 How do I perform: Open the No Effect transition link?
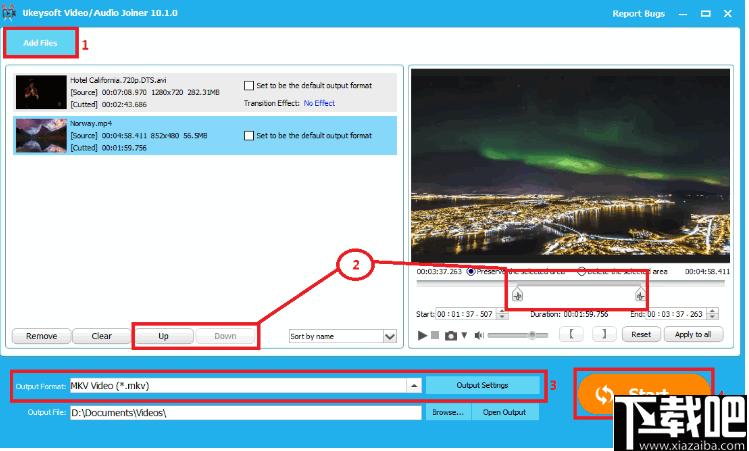[x=319, y=103]
